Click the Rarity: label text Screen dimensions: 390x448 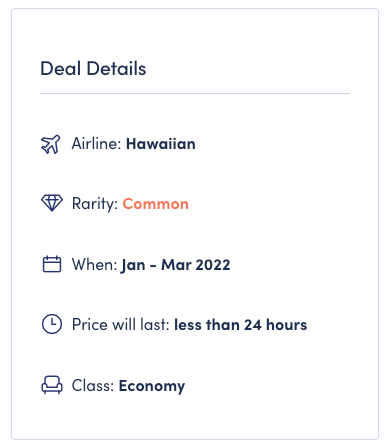tap(95, 204)
